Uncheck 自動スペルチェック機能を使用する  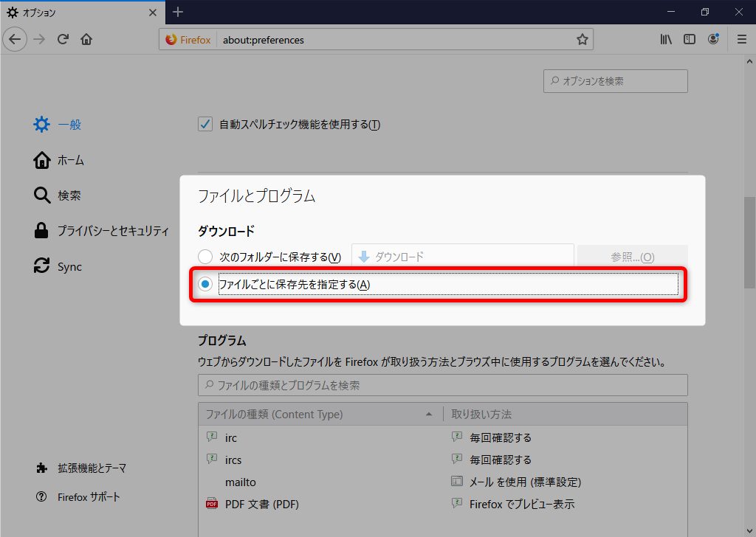[205, 124]
